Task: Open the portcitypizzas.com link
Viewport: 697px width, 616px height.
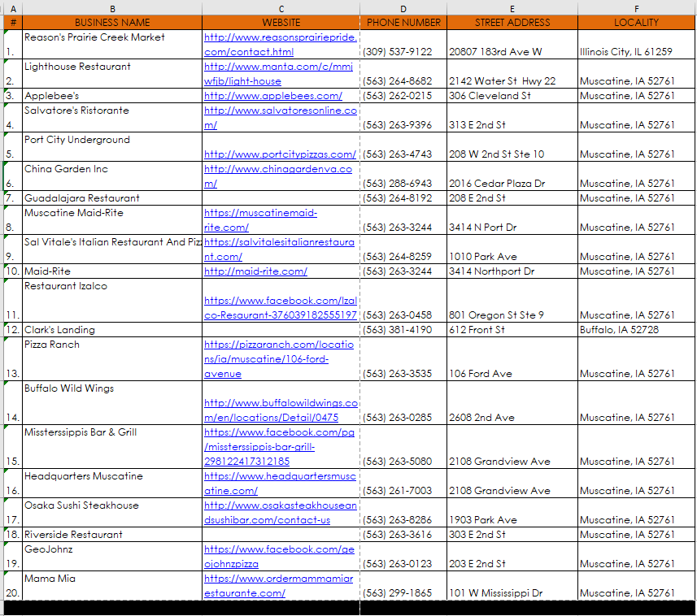Action: tap(280, 154)
